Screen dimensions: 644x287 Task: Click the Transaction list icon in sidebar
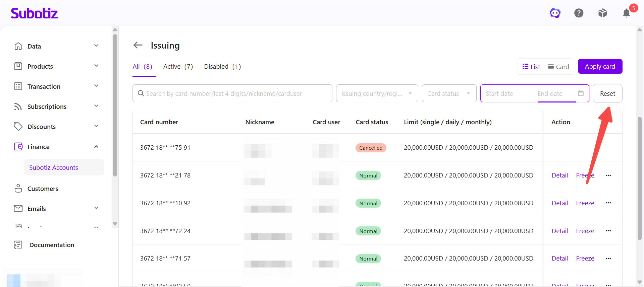coord(18,86)
